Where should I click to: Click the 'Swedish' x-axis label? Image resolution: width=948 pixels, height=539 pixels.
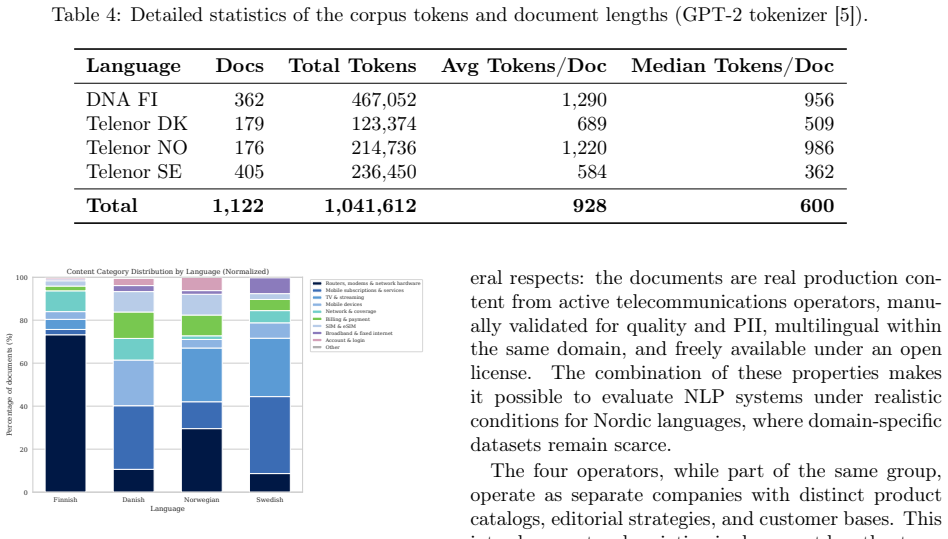270,500
